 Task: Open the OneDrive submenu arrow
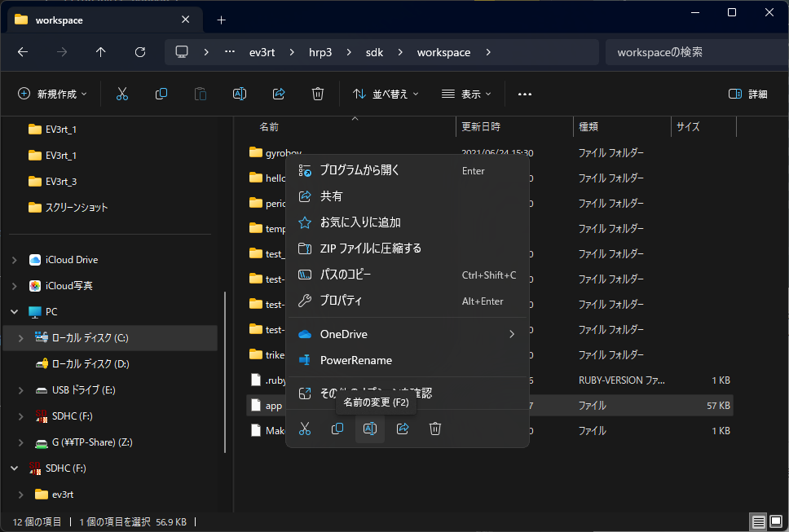[512, 334]
